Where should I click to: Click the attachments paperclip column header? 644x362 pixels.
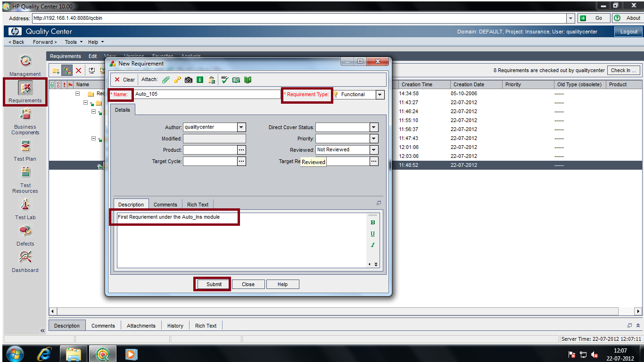[52, 85]
